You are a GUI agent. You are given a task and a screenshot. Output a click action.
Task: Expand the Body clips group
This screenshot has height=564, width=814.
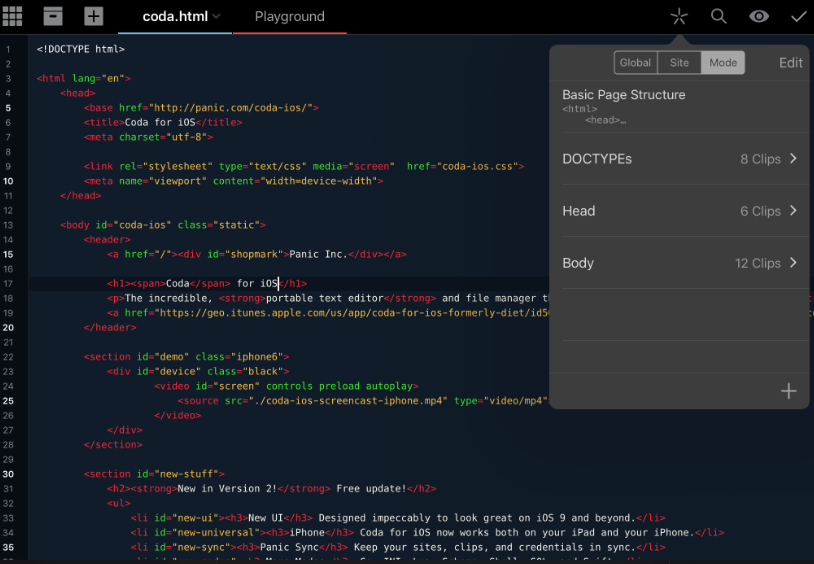pyautogui.click(x=680, y=263)
